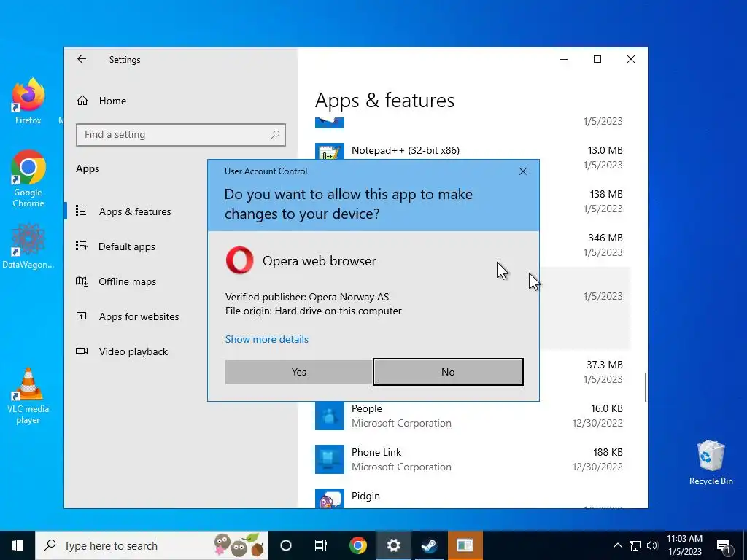Screen dimensions: 747x560
Task: Open Google Chrome desktop shortcut
Action: point(28,179)
